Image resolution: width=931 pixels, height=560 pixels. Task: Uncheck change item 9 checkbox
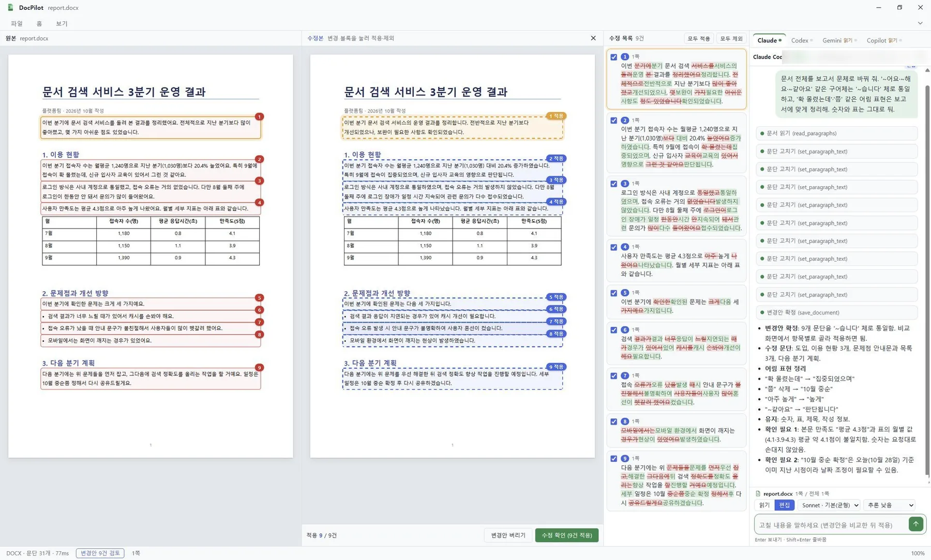point(614,459)
